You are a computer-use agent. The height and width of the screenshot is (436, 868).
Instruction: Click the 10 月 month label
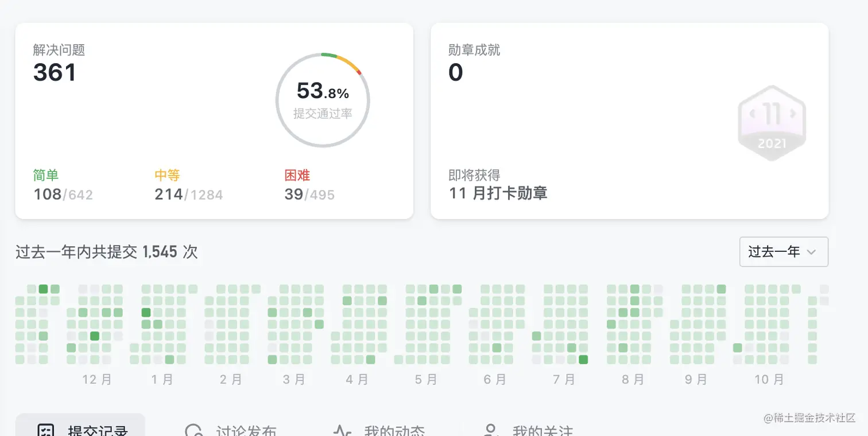click(x=769, y=379)
